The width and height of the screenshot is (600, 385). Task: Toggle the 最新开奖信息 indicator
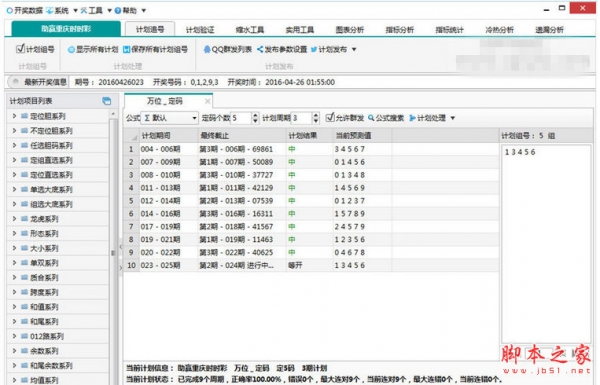(15, 82)
